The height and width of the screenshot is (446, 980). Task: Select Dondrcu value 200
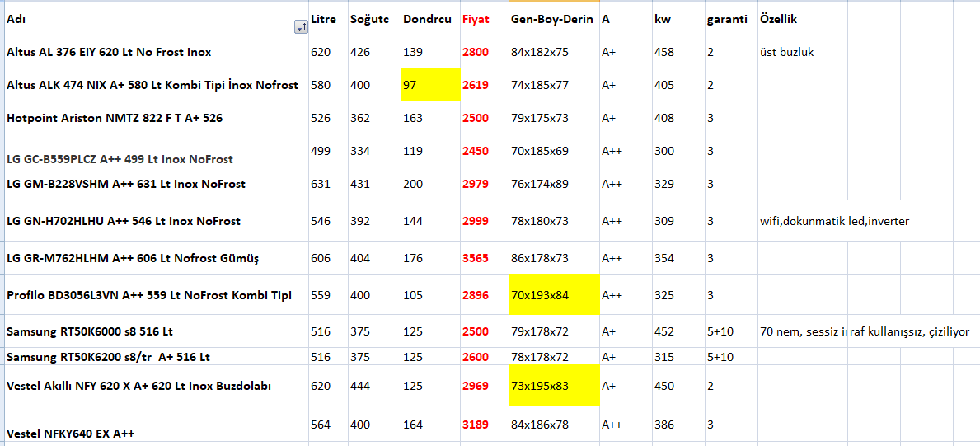click(x=430, y=184)
